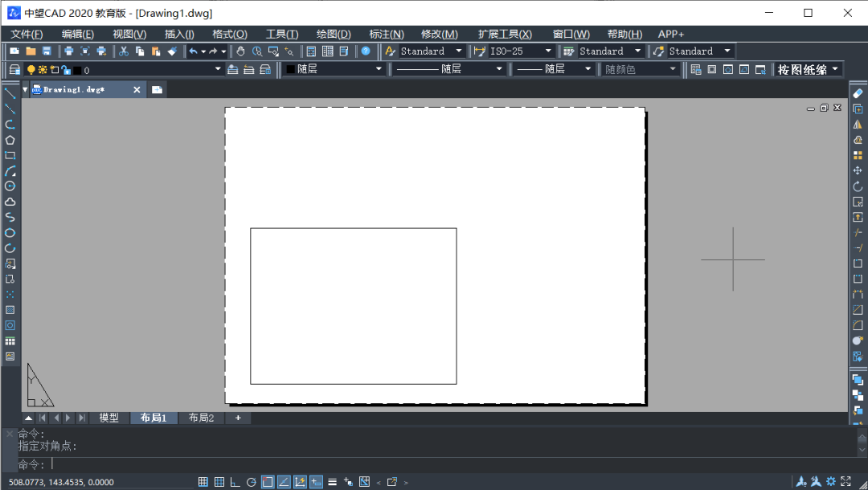
Task: Select the Arc tool
Action: pyautogui.click(x=10, y=171)
